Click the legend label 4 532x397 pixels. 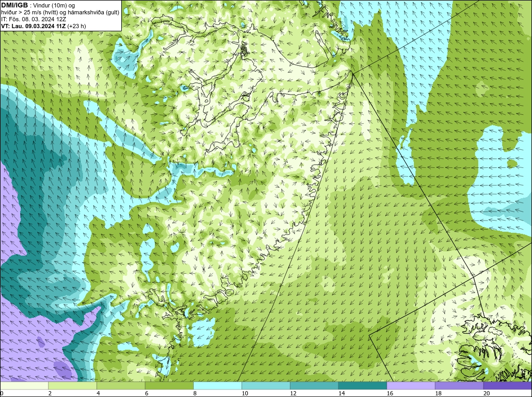(x=98, y=393)
